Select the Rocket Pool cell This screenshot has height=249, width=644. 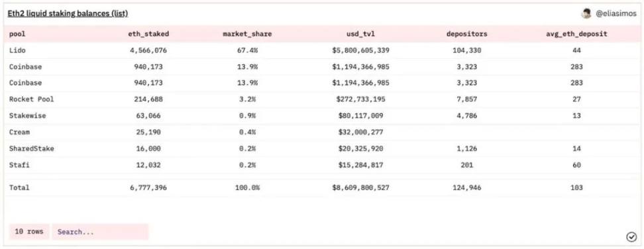31,99
